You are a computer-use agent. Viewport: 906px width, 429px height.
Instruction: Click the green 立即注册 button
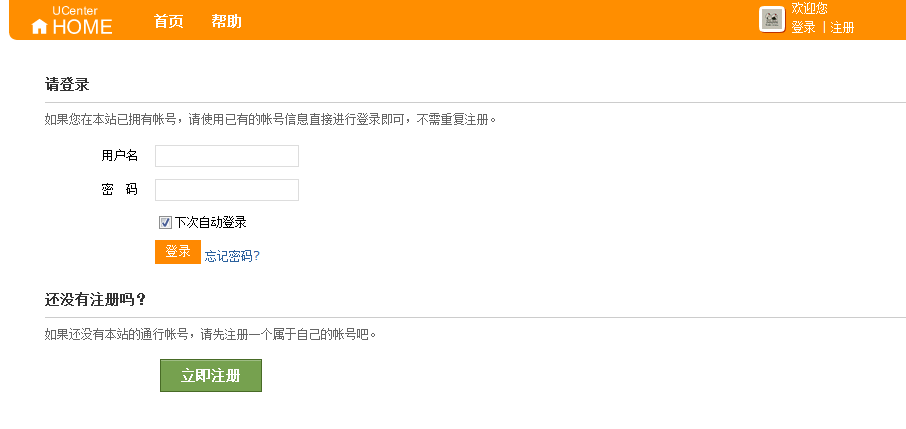211,376
